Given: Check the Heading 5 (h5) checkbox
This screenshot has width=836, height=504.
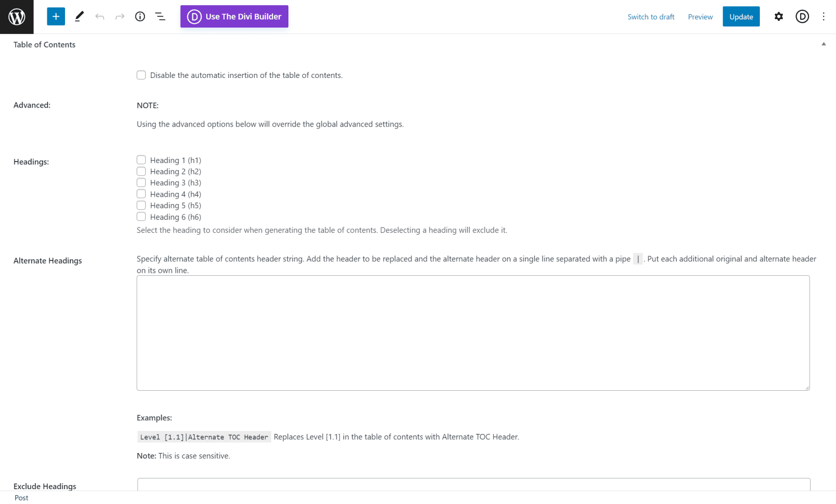Looking at the screenshot, I should pos(141,205).
